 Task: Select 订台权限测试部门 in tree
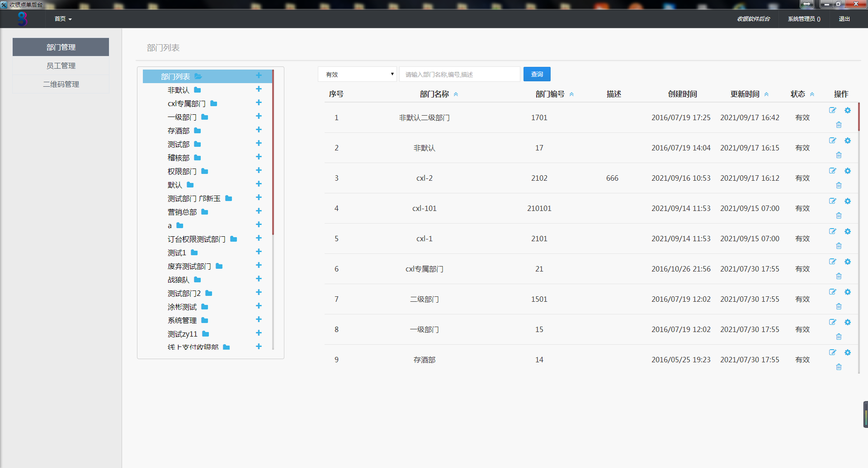click(x=197, y=239)
